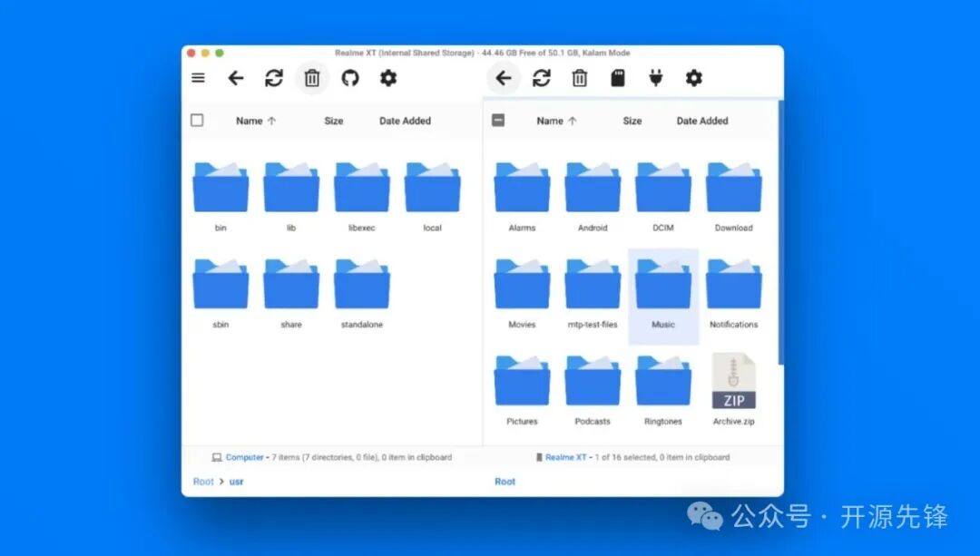Screen dimensions: 980x556
Task: Disconnect device via the USB plug icon
Action: tap(656, 78)
